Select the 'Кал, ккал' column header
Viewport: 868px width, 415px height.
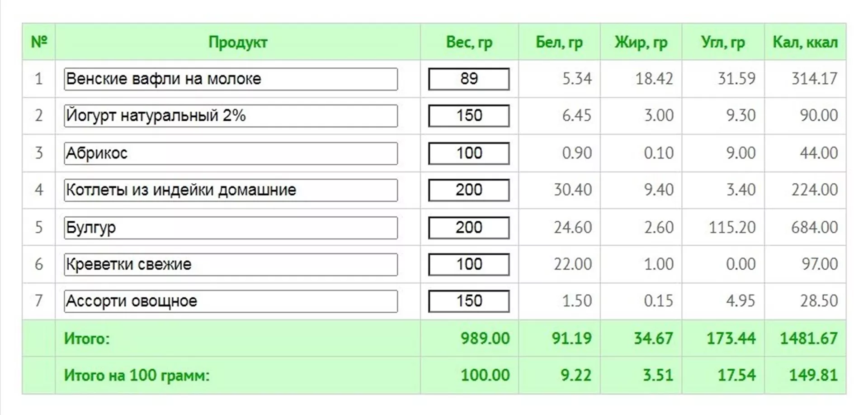(x=805, y=42)
